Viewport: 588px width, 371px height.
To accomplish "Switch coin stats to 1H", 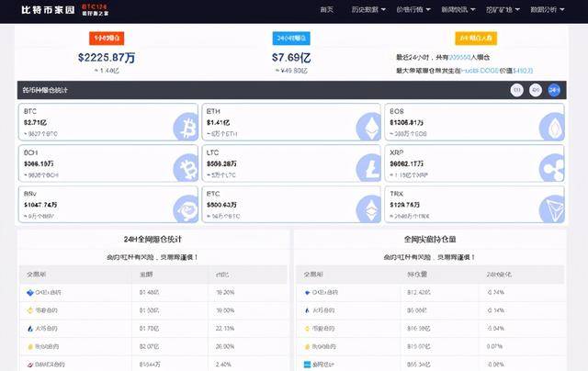I will [516, 90].
